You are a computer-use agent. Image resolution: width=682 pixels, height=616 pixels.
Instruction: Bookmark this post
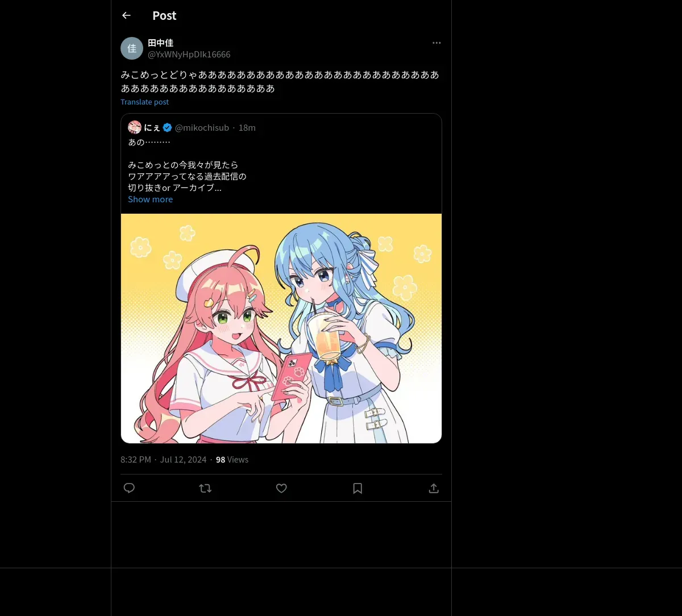[357, 488]
